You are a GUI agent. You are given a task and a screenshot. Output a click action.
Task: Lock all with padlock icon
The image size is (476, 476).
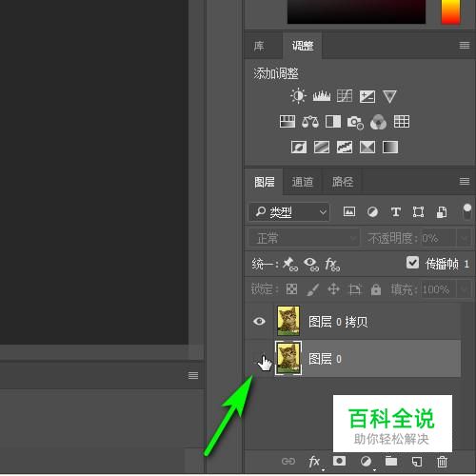tap(376, 289)
